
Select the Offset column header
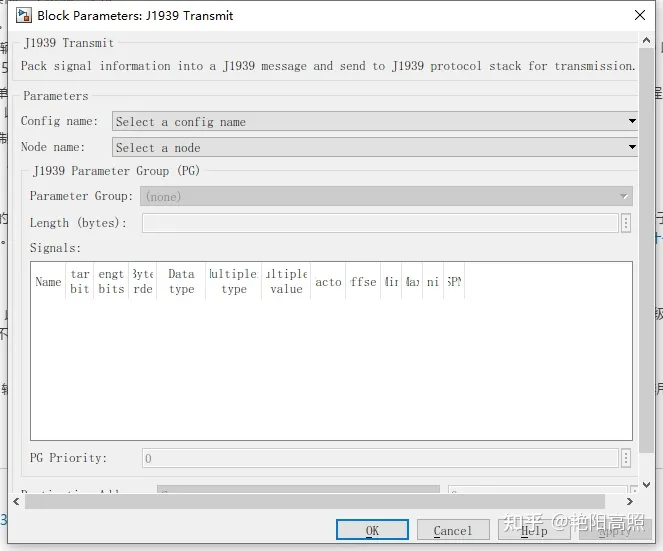(x=363, y=282)
